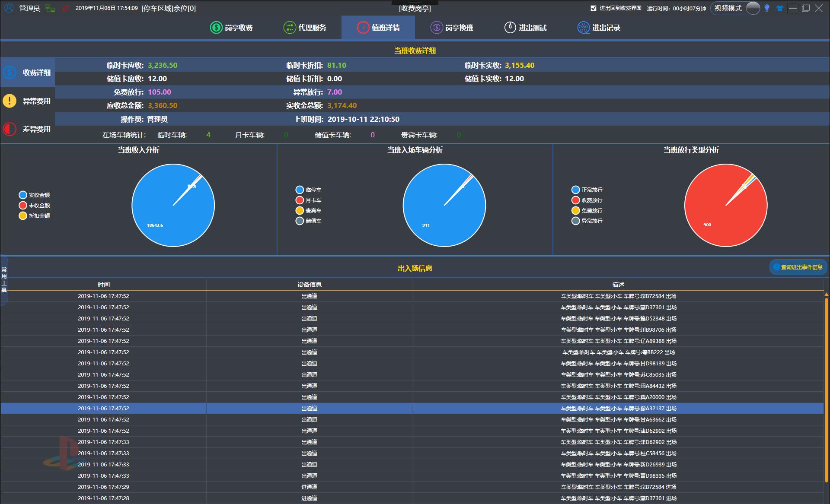Viewport: 830px width, 504px height.
Task: Select the 异常费用 sidebar item
Action: [28, 101]
